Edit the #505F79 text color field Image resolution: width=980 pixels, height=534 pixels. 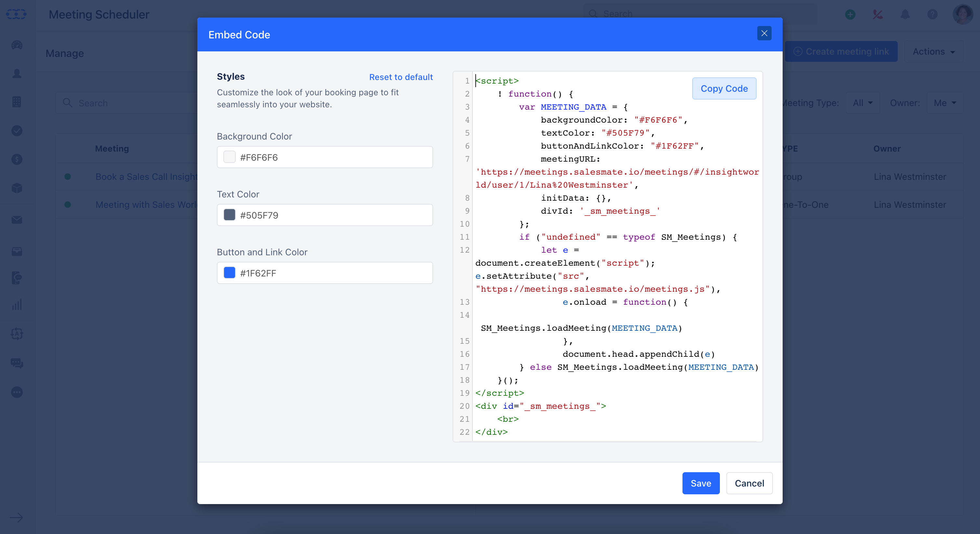(325, 215)
